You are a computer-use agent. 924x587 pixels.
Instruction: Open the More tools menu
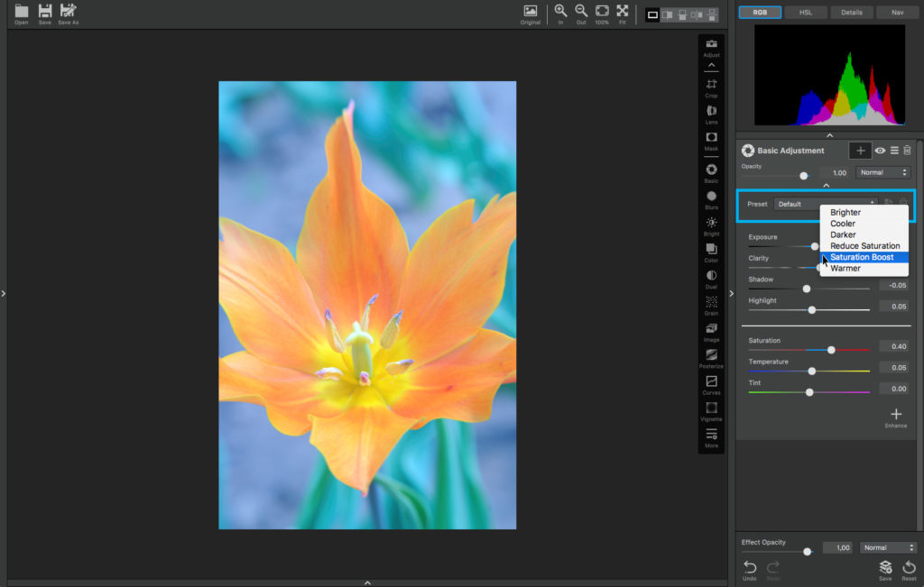coord(711,438)
